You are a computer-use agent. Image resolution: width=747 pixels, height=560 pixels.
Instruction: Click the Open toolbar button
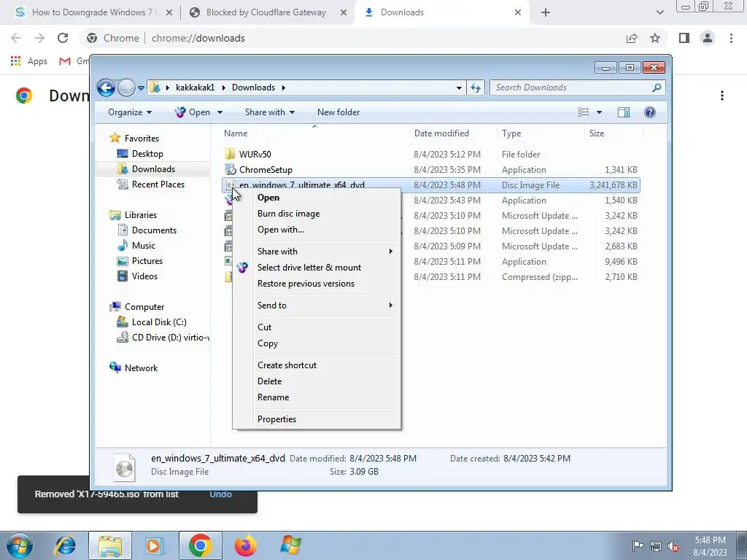click(193, 112)
